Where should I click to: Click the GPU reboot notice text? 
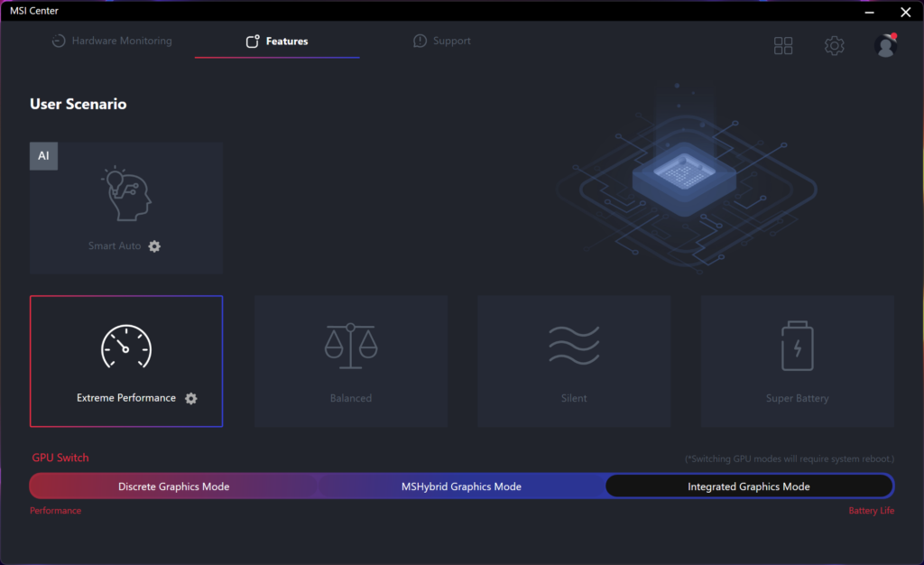(789, 459)
